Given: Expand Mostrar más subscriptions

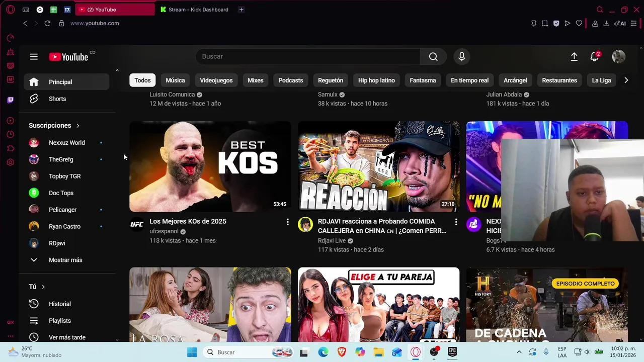Looking at the screenshot, I should point(66,260).
